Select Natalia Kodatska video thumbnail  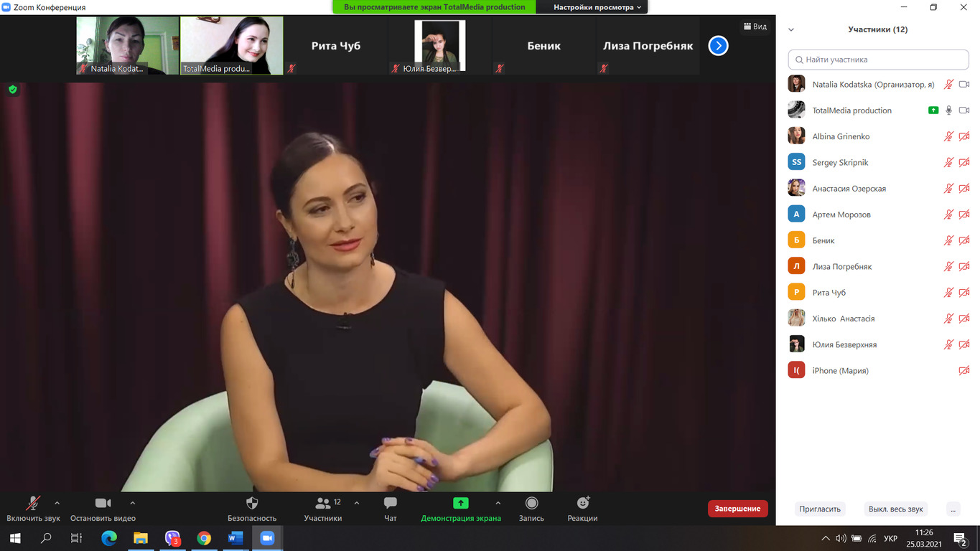pyautogui.click(x=128, y=45)
